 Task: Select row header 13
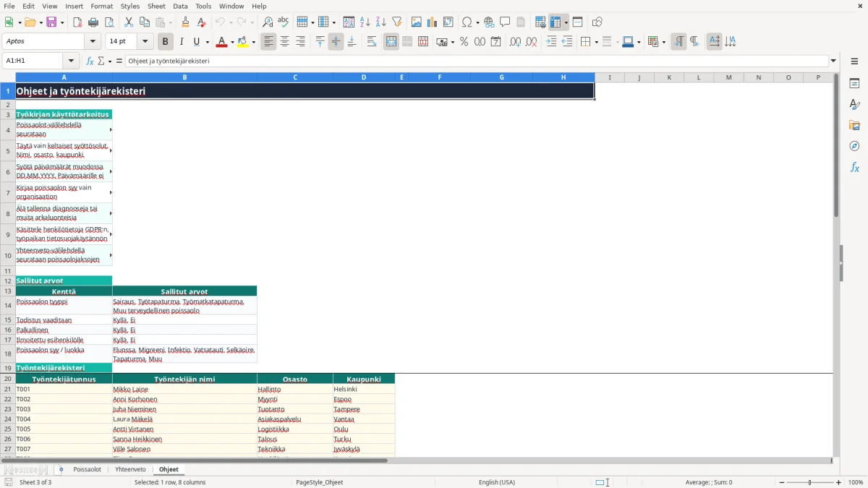8,291
